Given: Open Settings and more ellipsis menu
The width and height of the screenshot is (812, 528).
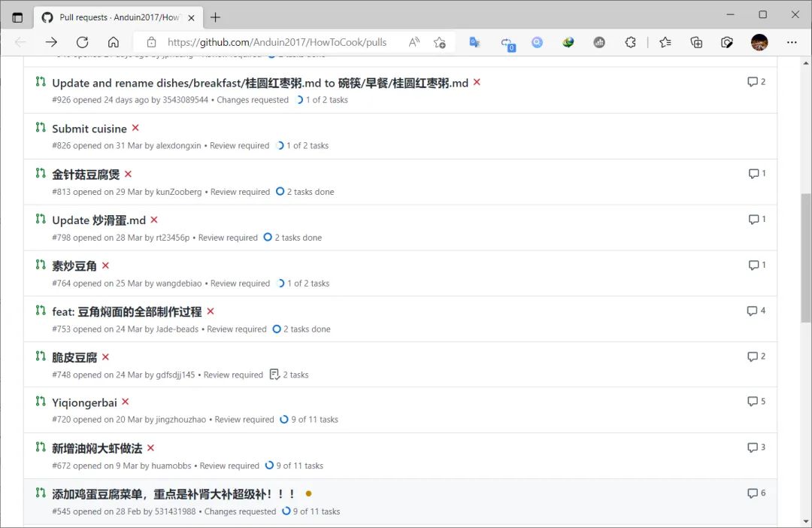Looking at the screenshot, I should click(792, 42).
